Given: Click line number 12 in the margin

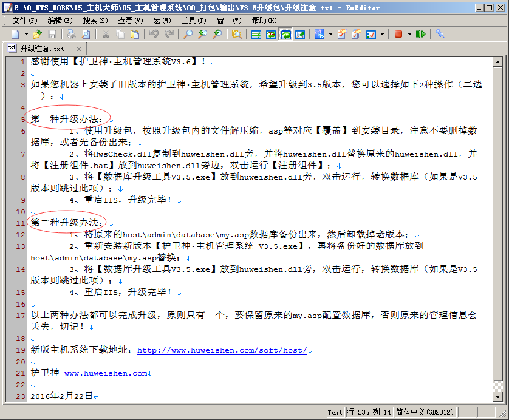Looking at the screenshot, I should (x=21, y=235).
